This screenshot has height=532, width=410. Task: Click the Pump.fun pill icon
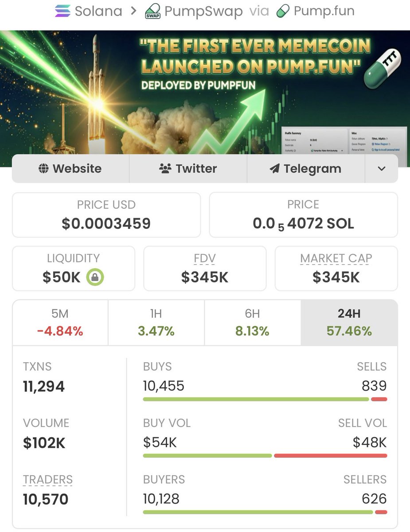[x=283, y=11]
